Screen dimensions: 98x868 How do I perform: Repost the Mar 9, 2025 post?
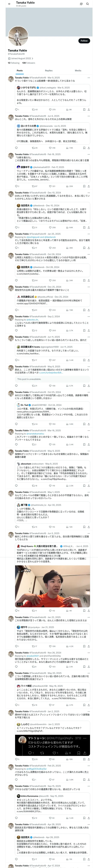pyautogui.click(x=34, y=110)
